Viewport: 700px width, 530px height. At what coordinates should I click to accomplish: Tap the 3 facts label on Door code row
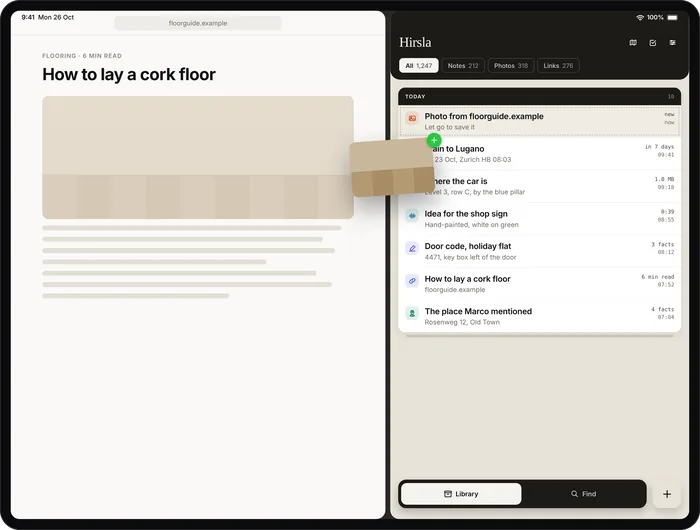662,244
